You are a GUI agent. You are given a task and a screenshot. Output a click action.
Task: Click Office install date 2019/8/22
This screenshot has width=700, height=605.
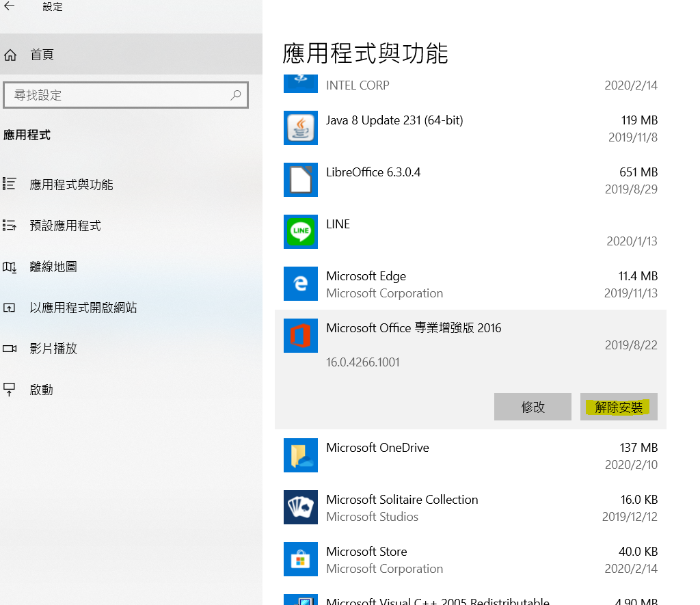(631, 345)
